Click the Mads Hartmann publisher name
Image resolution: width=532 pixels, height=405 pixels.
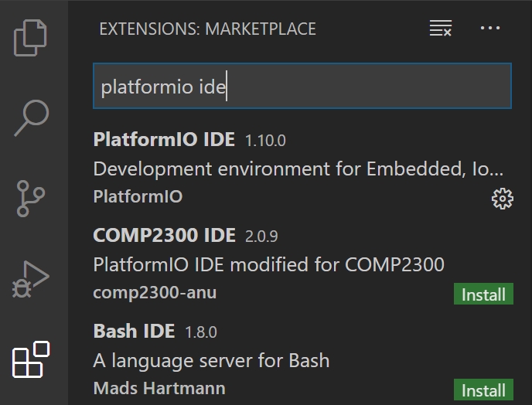[x=159, y=387]
